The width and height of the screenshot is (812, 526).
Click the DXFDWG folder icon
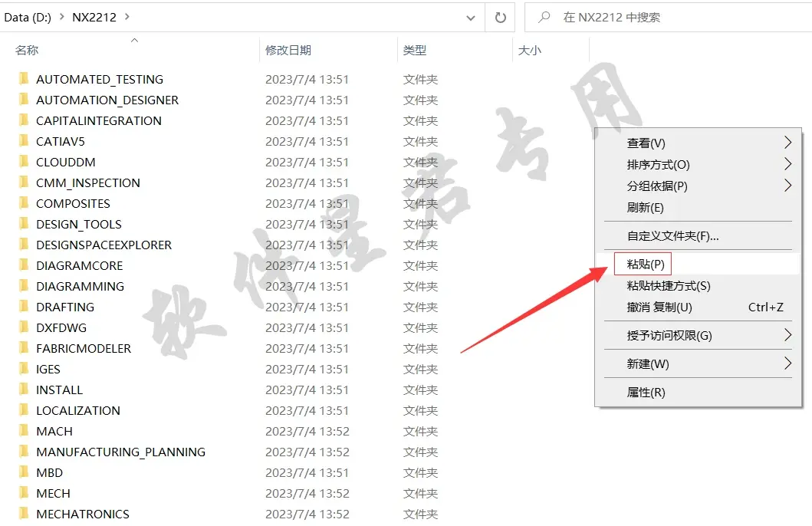(x=23, y=327)
